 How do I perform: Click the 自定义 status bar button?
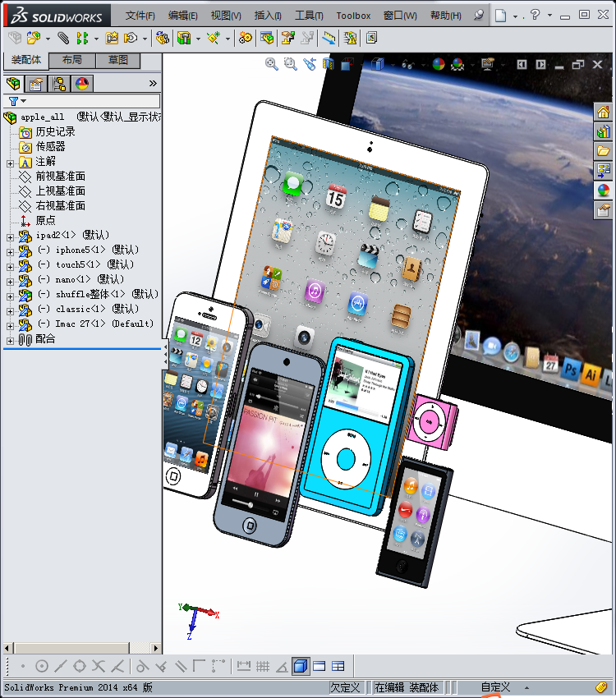pos(496,687)
